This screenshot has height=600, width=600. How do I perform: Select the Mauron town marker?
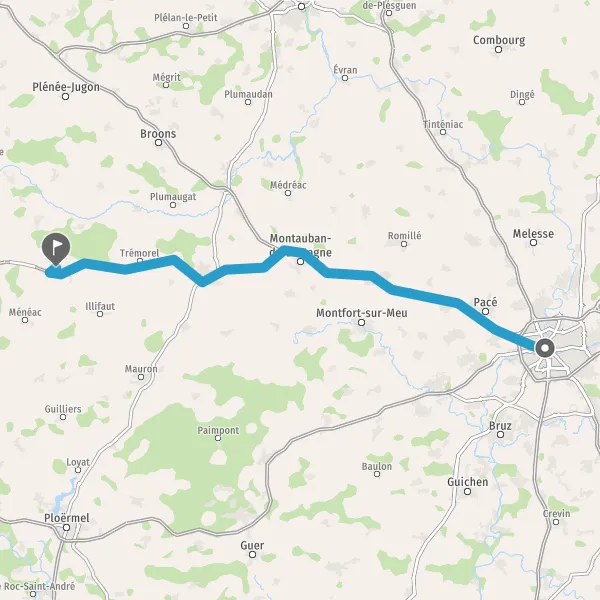pyautogui.click(x=141, y=377)
